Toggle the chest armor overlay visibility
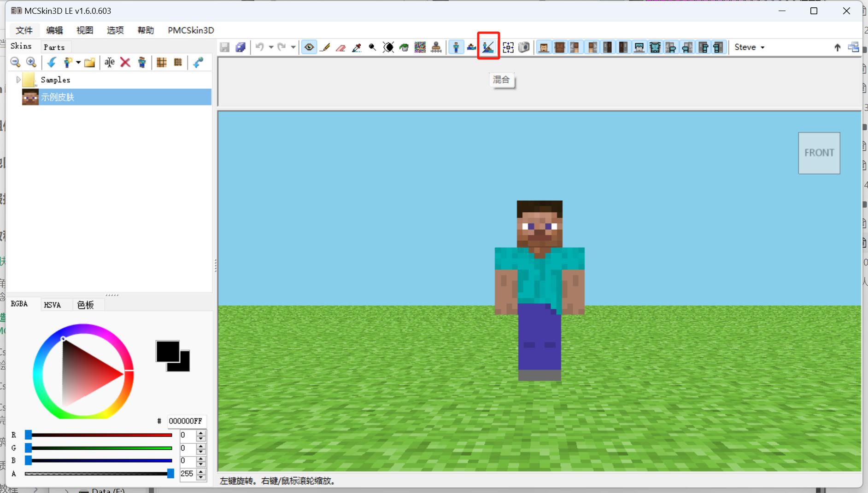The height and width of the screenshot is (493, 868). coord(655,47)
